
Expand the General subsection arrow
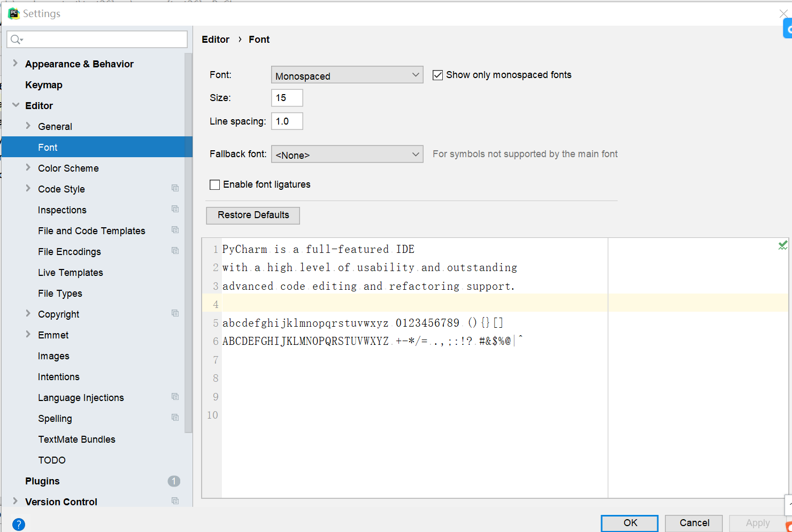point(28,126)
